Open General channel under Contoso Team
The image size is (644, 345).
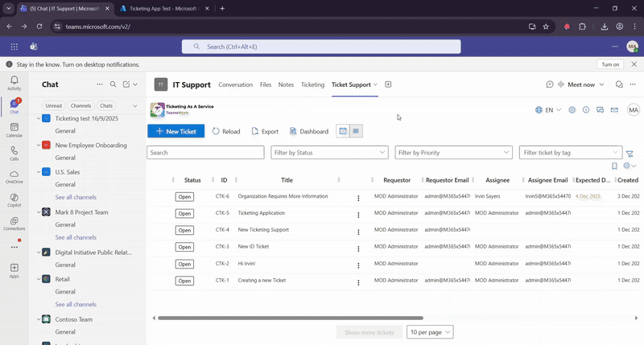(65, 332)
